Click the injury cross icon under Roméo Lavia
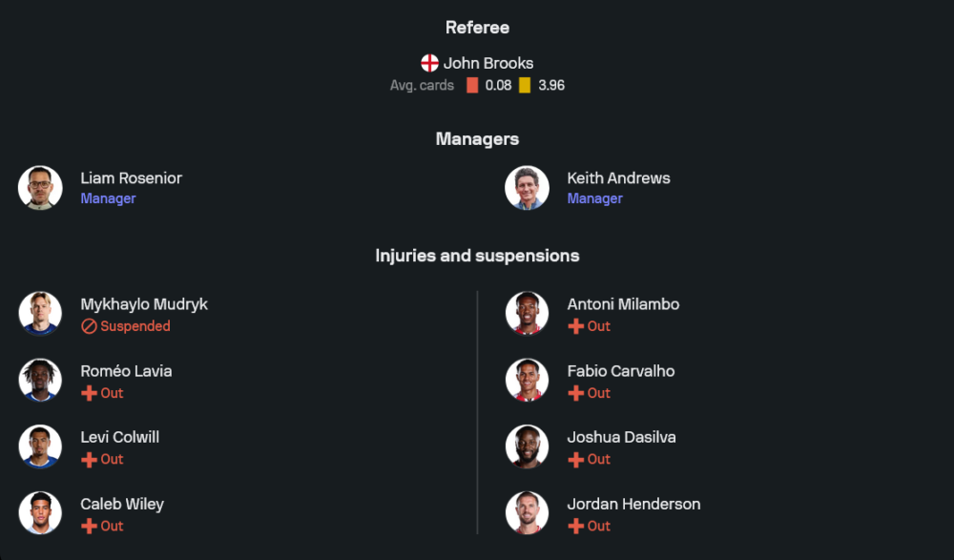Image resolution: width=954 pixels, height=560 pixels. pyautogui.click(x=89, y=393)
